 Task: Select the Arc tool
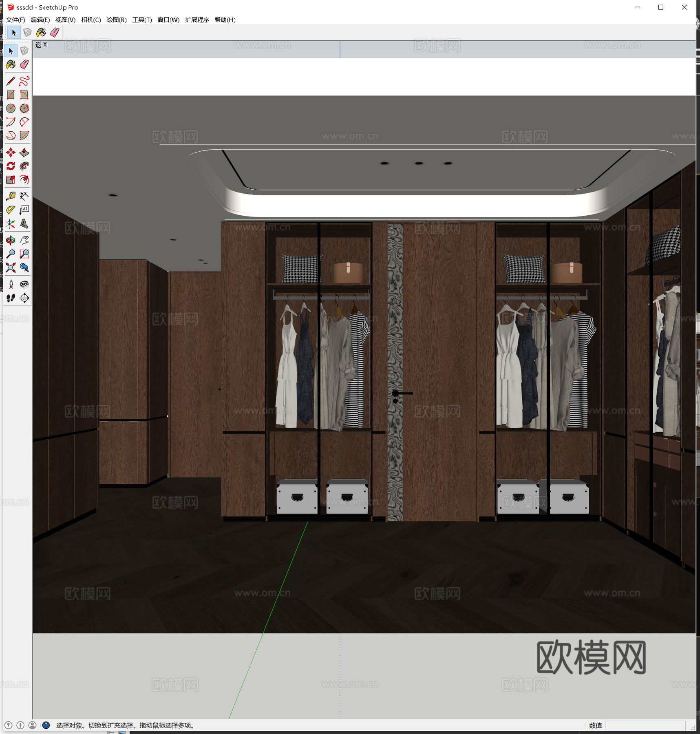(11, 122)
